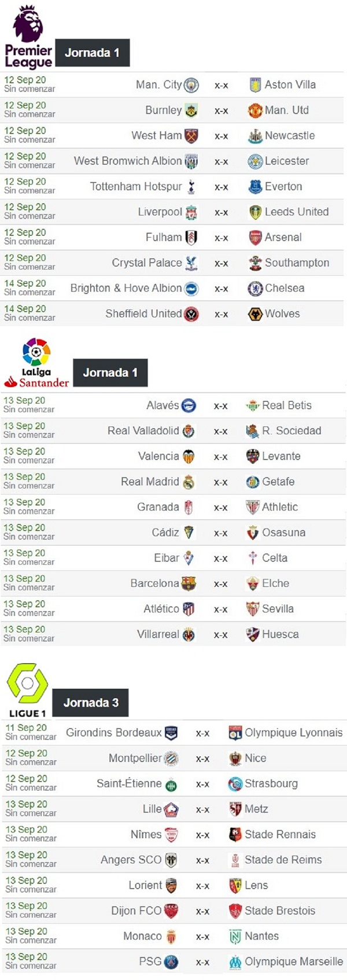Viewport: 347px width, 980px height.
Task: Click the Chelsea club crest
Action: tap(255, 289)
